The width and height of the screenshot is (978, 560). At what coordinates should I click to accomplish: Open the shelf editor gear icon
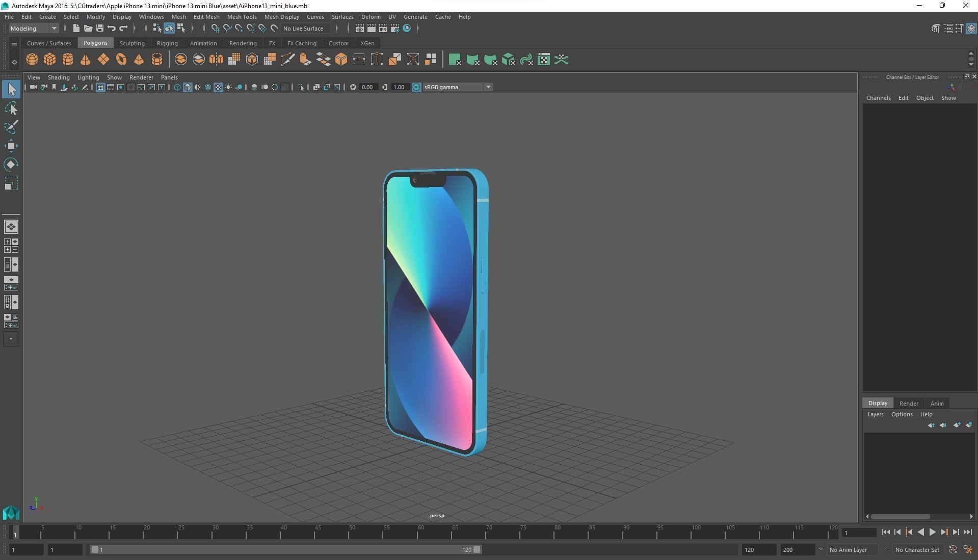(14, 62)
